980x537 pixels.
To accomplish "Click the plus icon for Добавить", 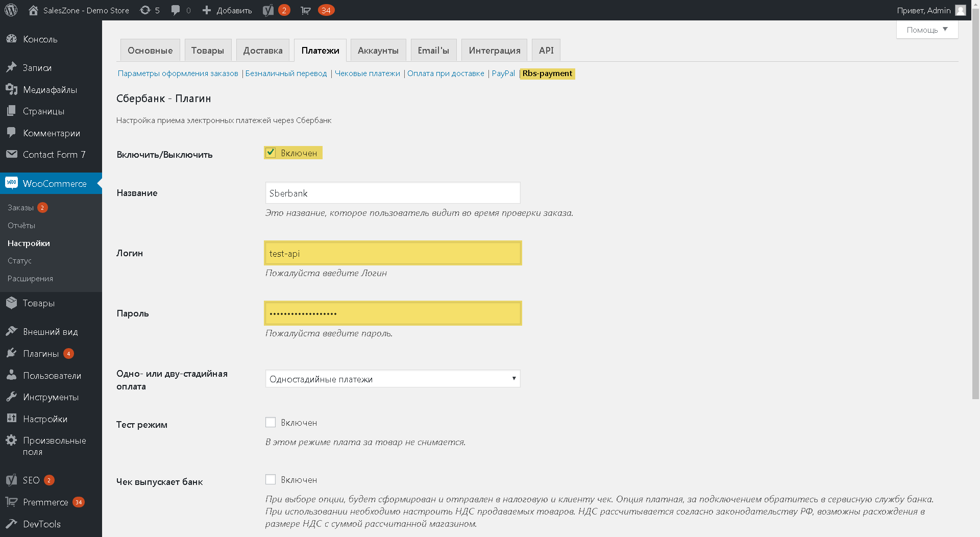I will point(207,10).
